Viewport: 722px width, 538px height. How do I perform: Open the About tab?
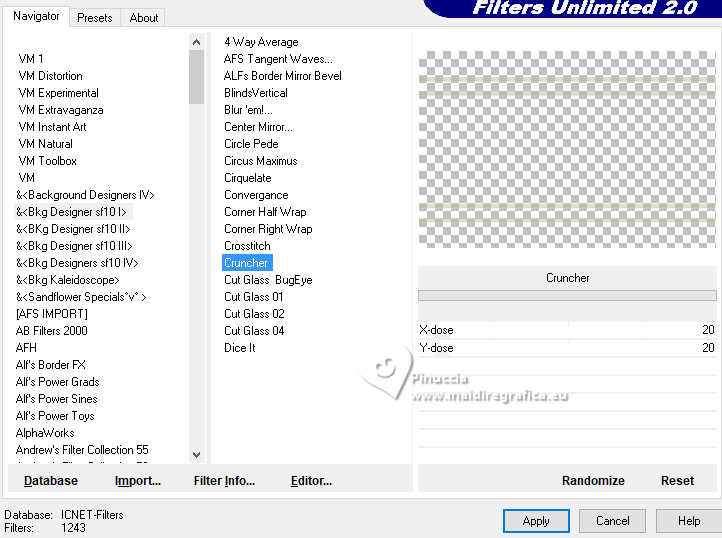coord(144,18)
